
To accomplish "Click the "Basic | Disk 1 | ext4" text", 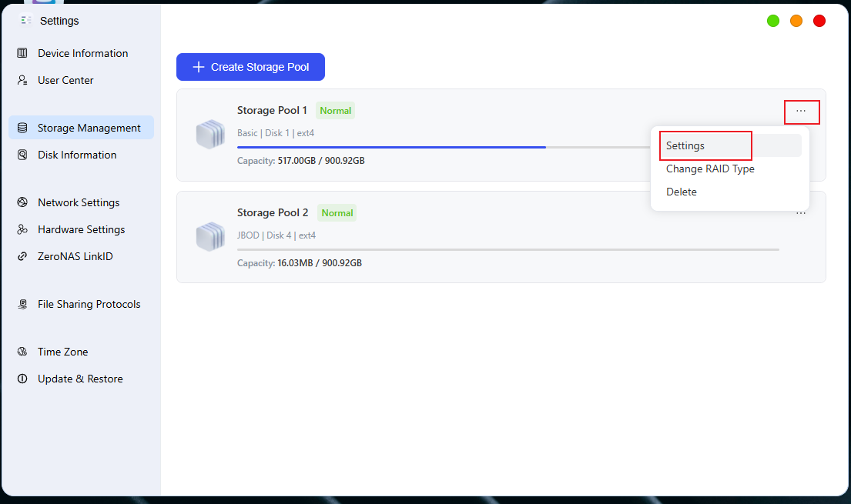I will coord(276,133).
